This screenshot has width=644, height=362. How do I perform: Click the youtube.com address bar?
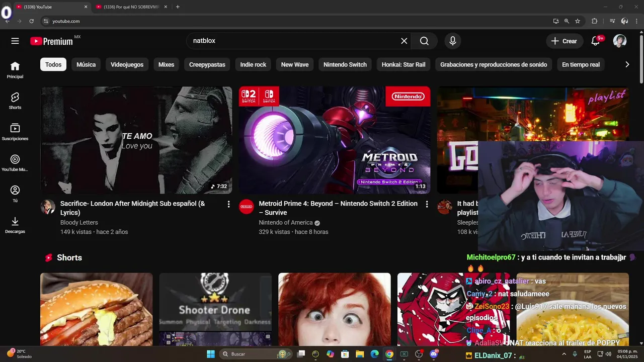(x=297, y=21)
